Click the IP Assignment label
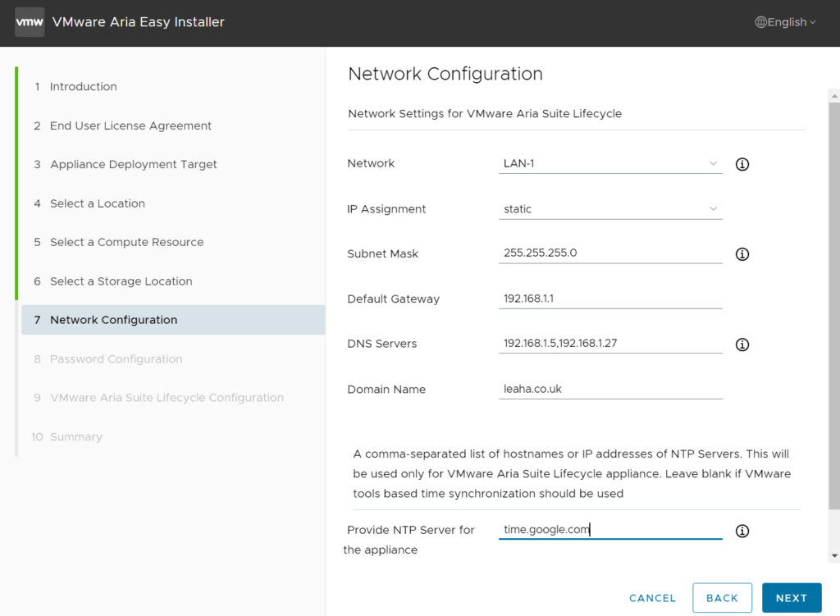 coord(386,209)
